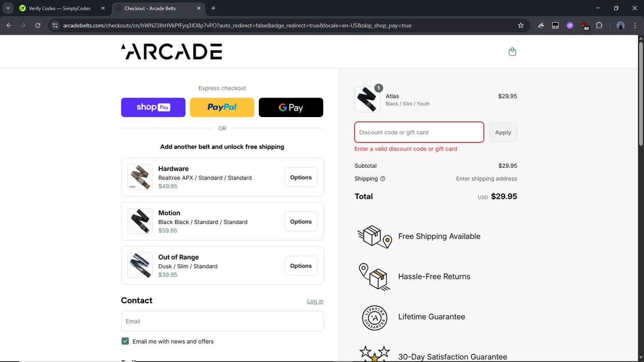Click 30-Day Satisfaction Guarantee stars icon
644x362 pixels.
(x=374, y=354)
